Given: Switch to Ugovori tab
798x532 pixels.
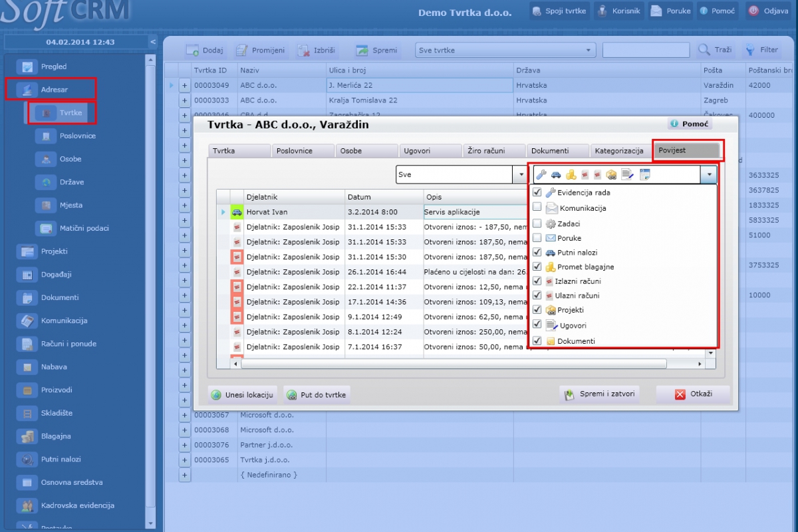Looking at the screenshot, I should (430, 151).
